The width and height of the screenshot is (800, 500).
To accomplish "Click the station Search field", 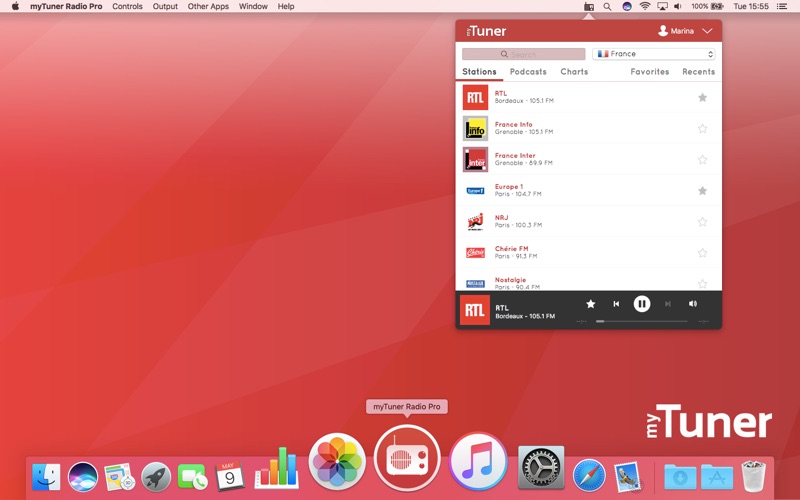I will [x=523, y=54].
